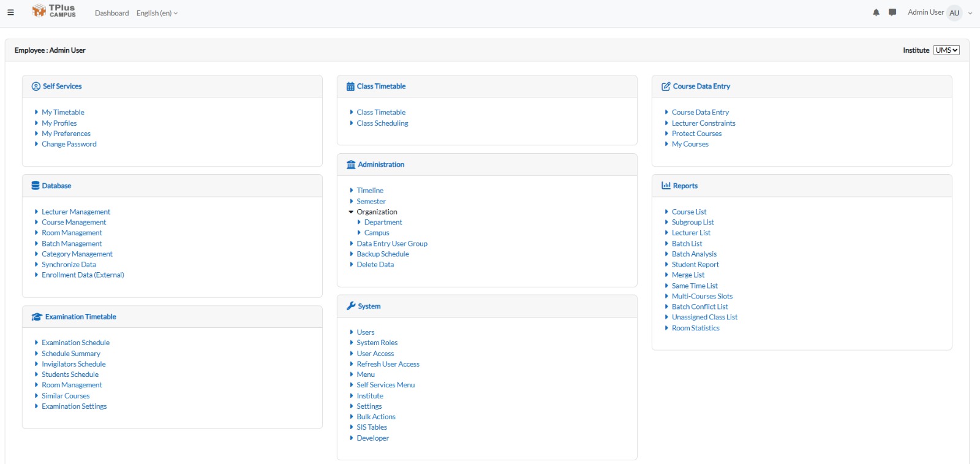Open SIS Tables
980x464 pixels.
tap(372, 427)
